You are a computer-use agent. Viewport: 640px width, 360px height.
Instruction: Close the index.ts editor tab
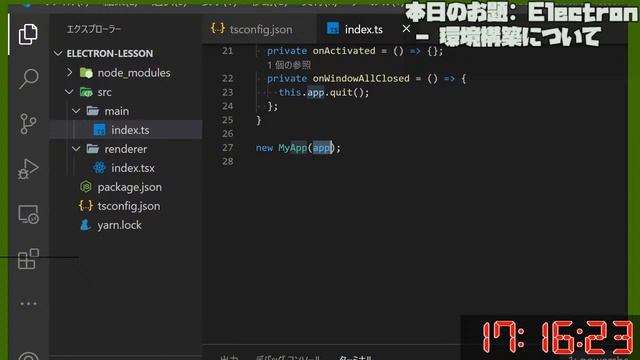point(406,29)
